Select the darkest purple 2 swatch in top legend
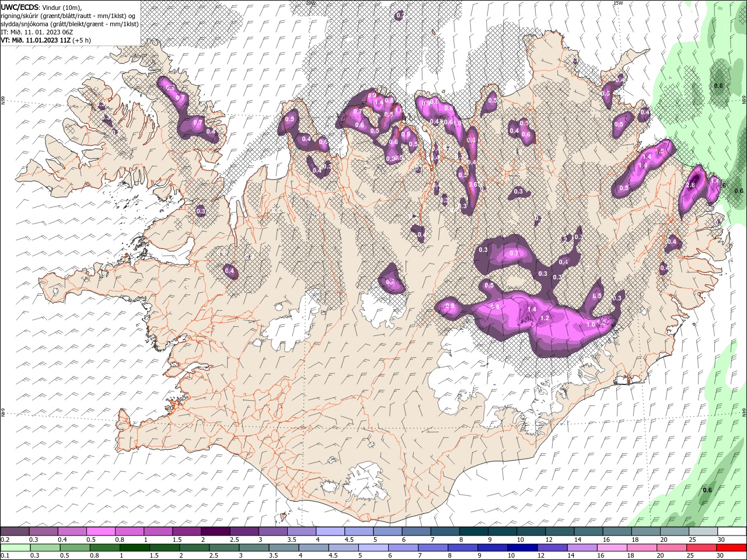Screen dimensions: 747x560 tap(215, 531)
